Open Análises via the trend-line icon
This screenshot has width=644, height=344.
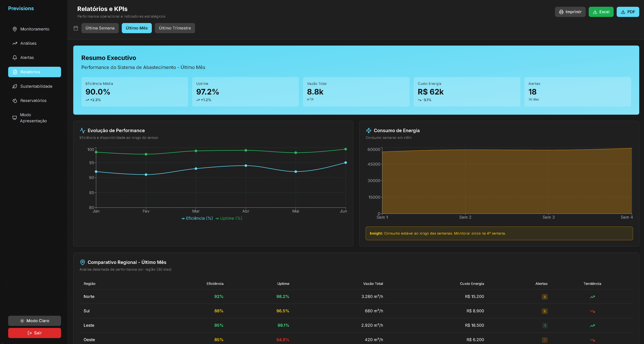point(15,43)
